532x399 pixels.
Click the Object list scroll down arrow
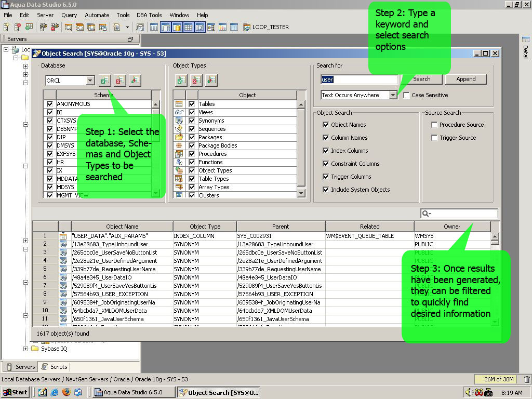pos(301,193)
